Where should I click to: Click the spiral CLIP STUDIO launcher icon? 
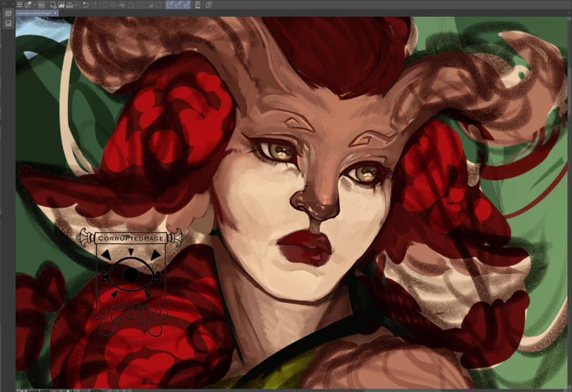point(41,5)
